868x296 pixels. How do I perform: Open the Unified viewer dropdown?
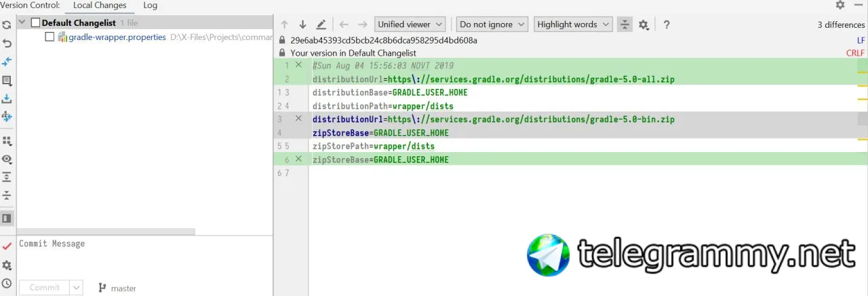[x=411, y=24]
